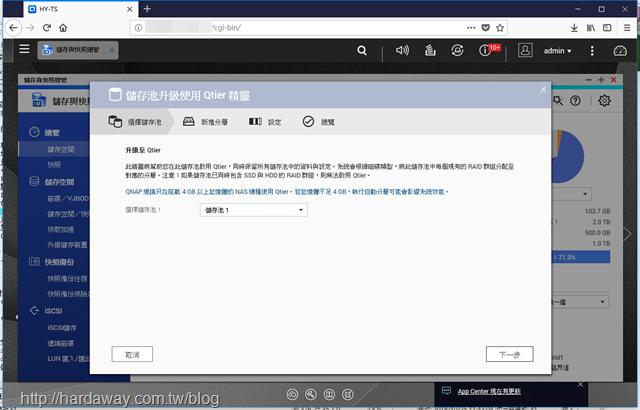Click the browser back button
The height and width of the screenshot is (410, 640).
(x=13, y=28)
